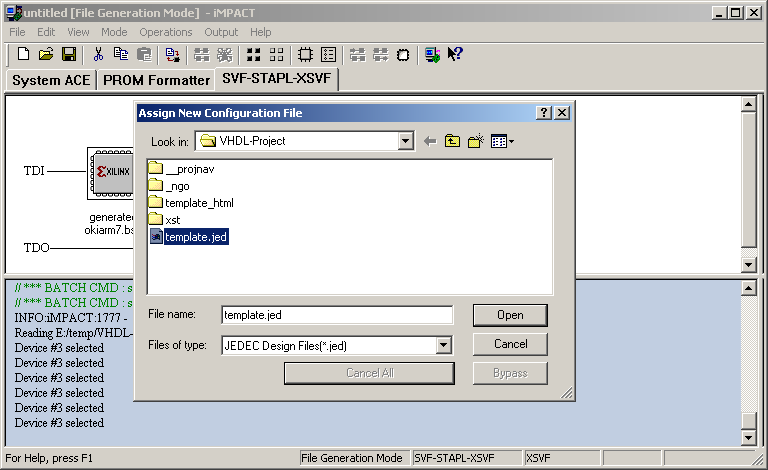Click the first greyed chain icon after the checklist icon
The height and width of the screenshot is (470, 768).
point(358,54)
